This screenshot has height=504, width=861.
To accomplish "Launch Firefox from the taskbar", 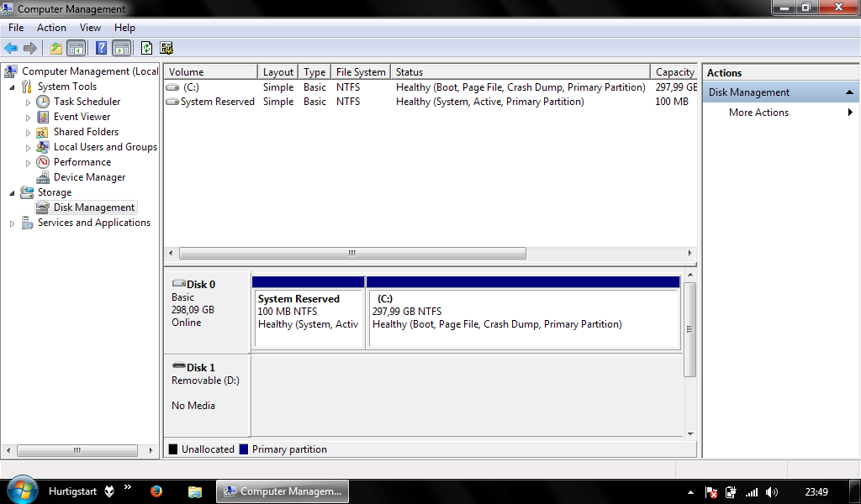I will pos(156,491).
